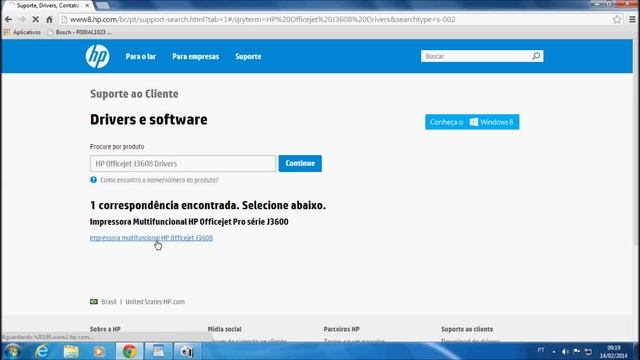Open the Para empresas menu
640x360 pixels.
(x=196, y=56)
